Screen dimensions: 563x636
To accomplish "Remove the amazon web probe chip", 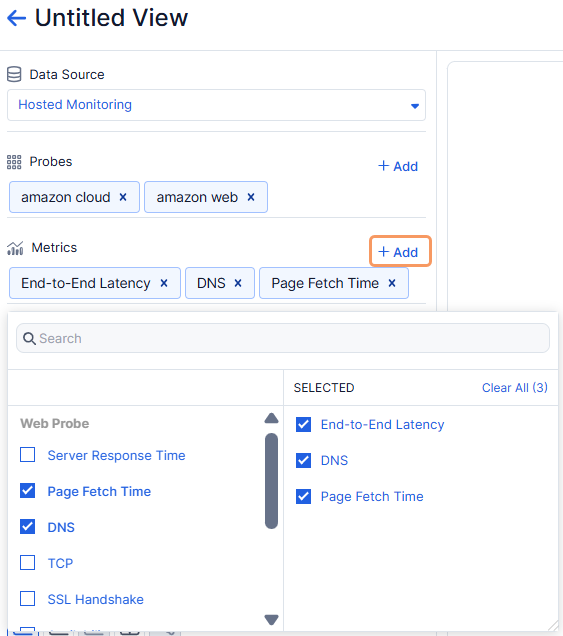I will click(x=251, y=197).
